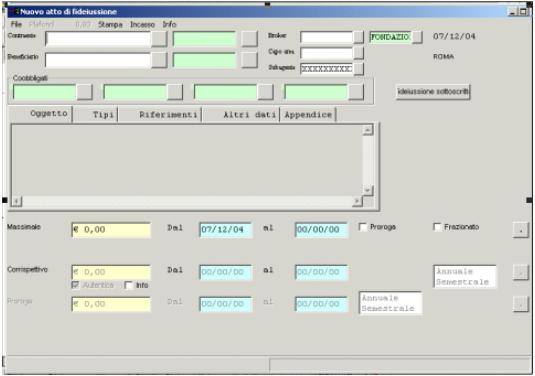Image resolution: width=535 pixels, height=376 pixels.
Task: Click Massimale al date field 00/00/00
Action: pos(321,230)
